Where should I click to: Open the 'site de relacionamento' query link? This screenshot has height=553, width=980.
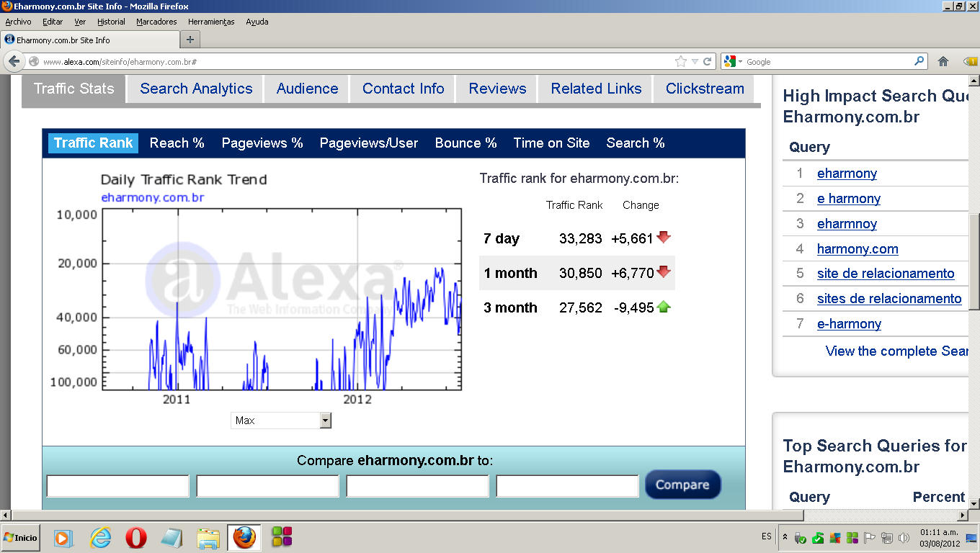point(886,274)
